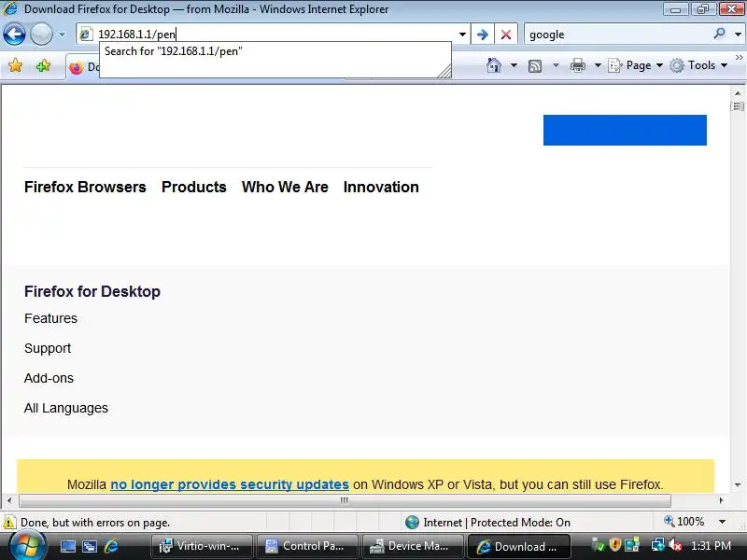The image size is (747, 560).
Task: Follow the no longer provides security updates link
Action: tap(230, 484)
